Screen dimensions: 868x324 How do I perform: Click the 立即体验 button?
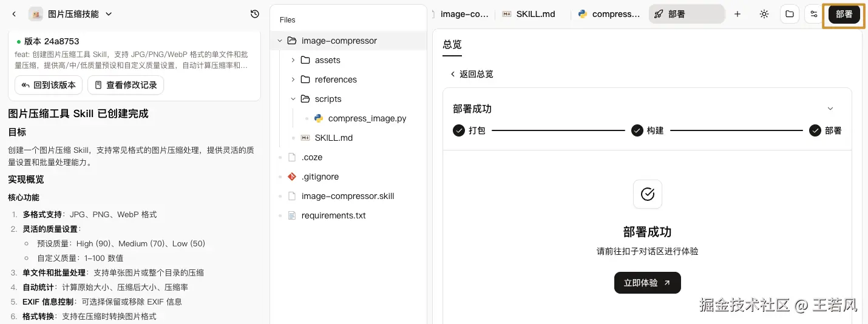(647, 283)
